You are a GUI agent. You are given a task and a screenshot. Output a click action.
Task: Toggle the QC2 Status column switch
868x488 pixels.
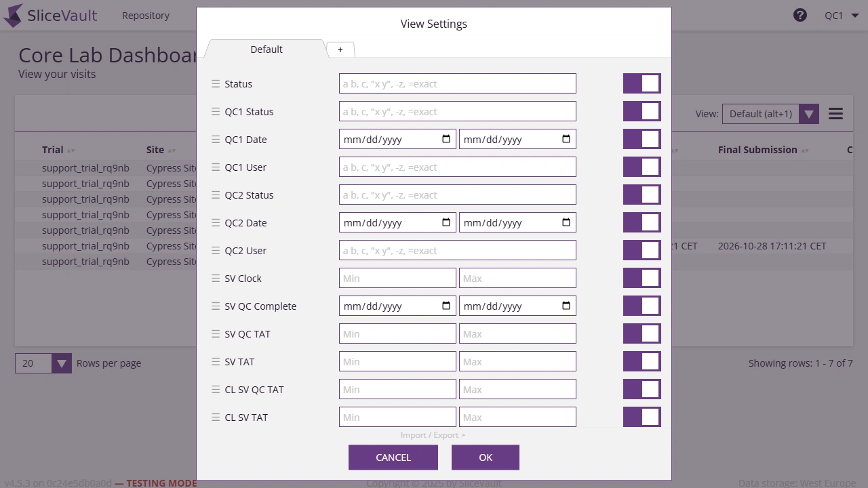642,195
